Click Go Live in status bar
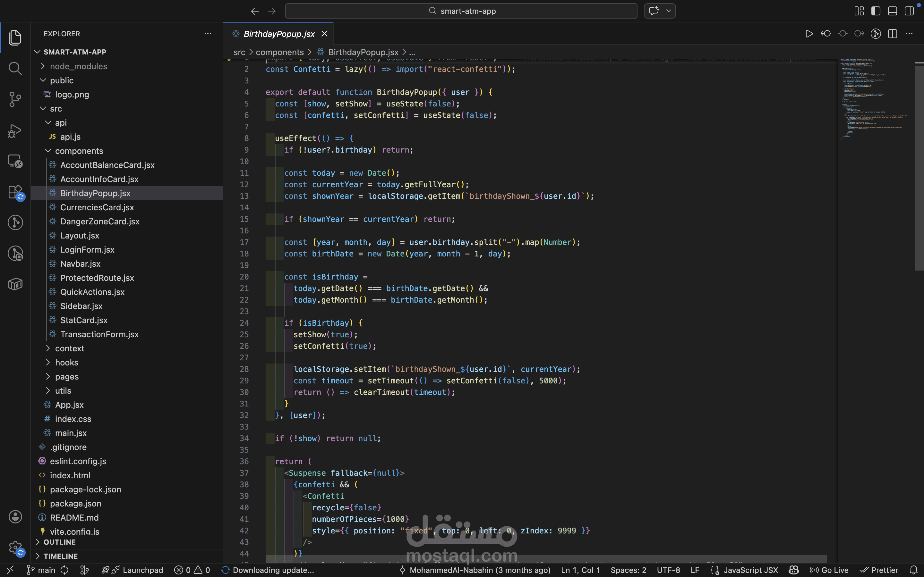 [829, 570]
